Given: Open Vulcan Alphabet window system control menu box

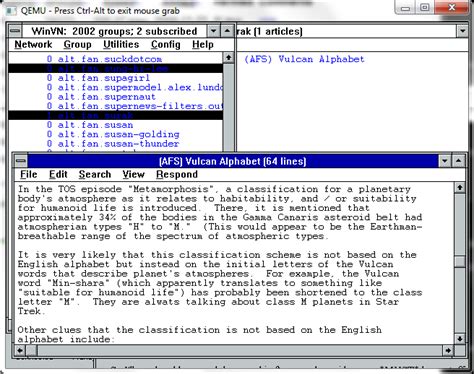Looking at the screenshot, I should [21, 161].
